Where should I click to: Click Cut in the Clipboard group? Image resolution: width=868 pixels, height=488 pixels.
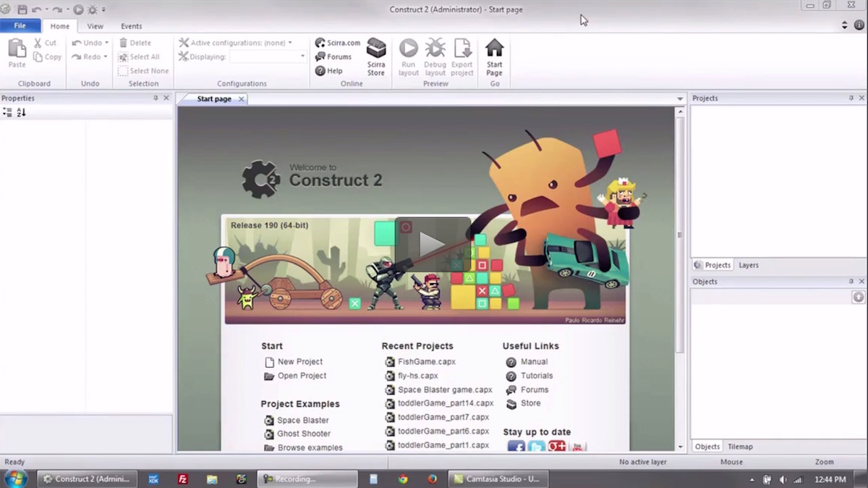[45, 43]
